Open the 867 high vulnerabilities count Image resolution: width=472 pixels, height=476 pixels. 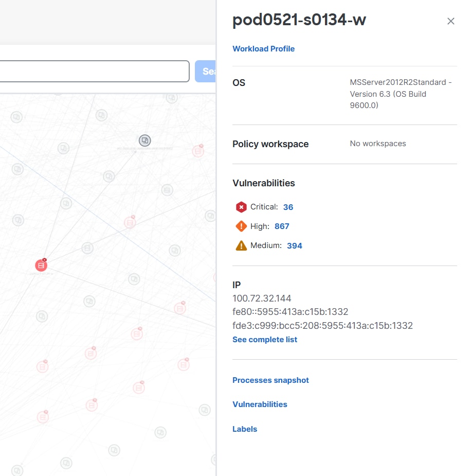pos(282,226)
